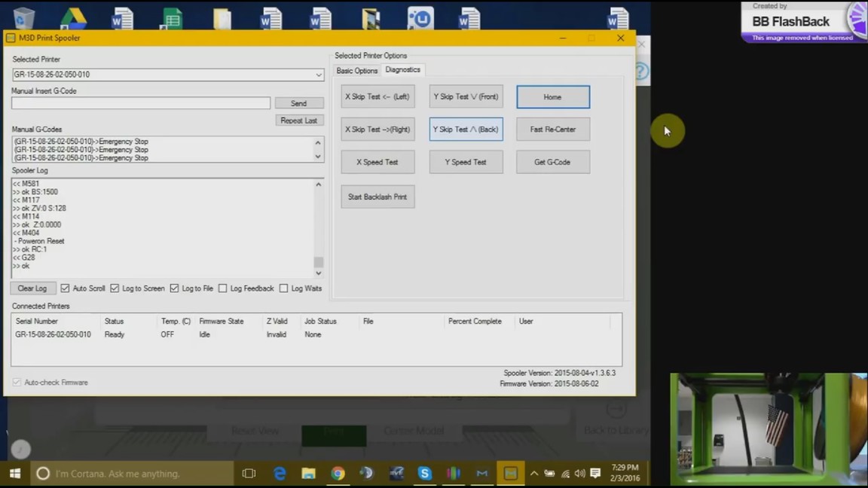The width and height of the screenshot is (868, 488).
Task: Open Microsoft Edge from the taskbar
Action: [280, 474]
